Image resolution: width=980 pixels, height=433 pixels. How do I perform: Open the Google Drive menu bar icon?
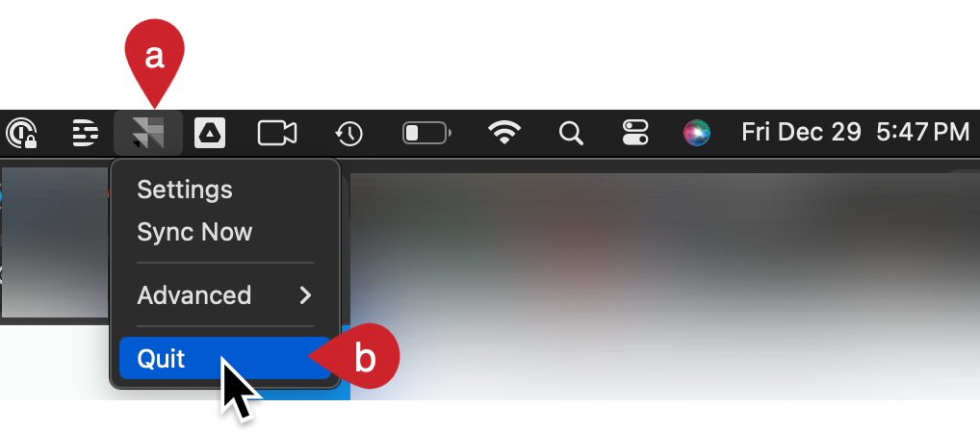[209, 133]
